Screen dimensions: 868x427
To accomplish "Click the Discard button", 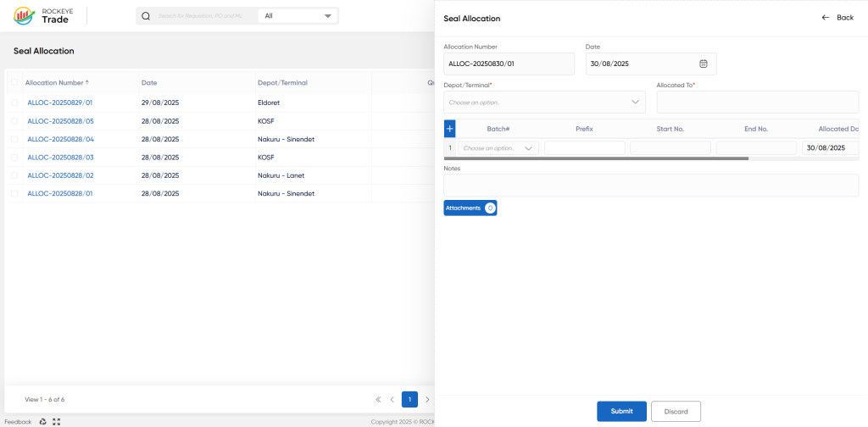I will click(x=676, y=412).
